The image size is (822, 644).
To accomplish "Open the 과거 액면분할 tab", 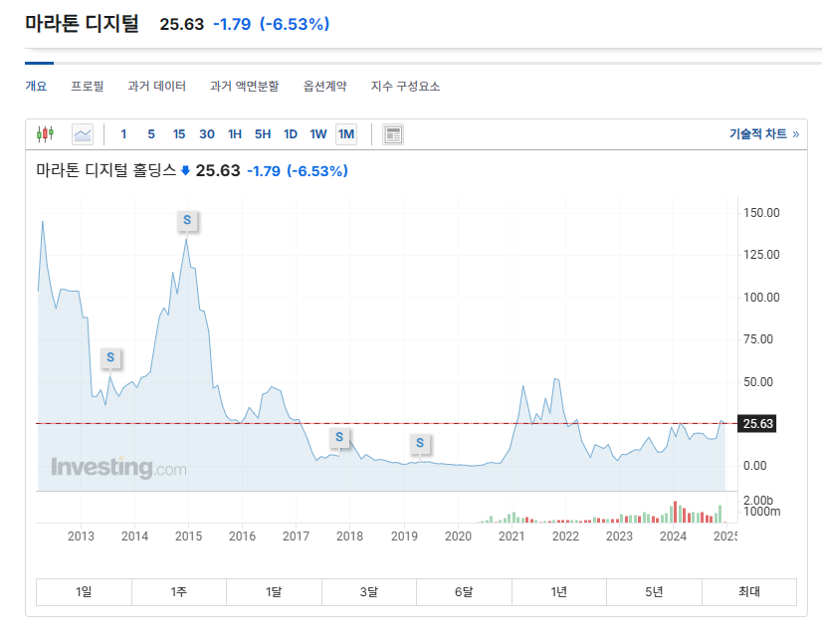I will (x=244, y=86).
